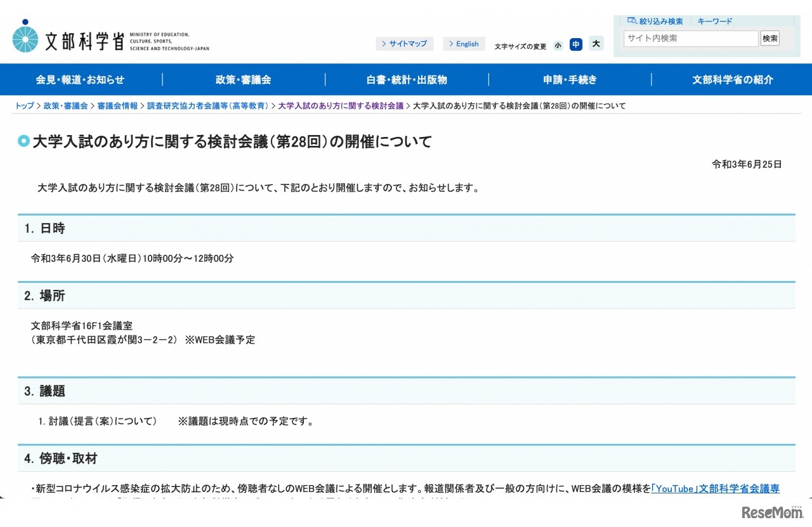The height and width of the screenshot is (527, 812).
Task: Switch to the English site
Action: (465, 43)
